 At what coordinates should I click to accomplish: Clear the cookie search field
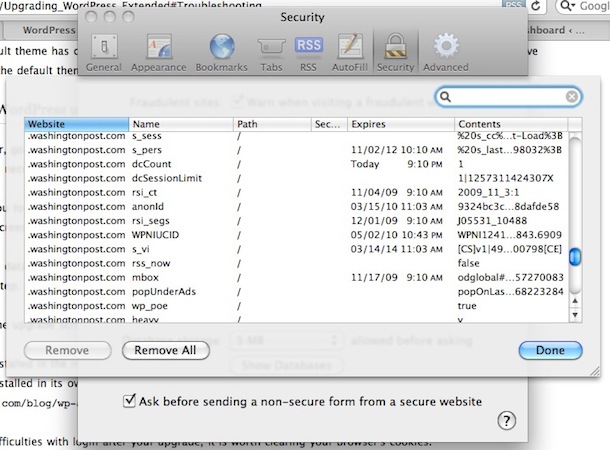[x=571, y=96]
